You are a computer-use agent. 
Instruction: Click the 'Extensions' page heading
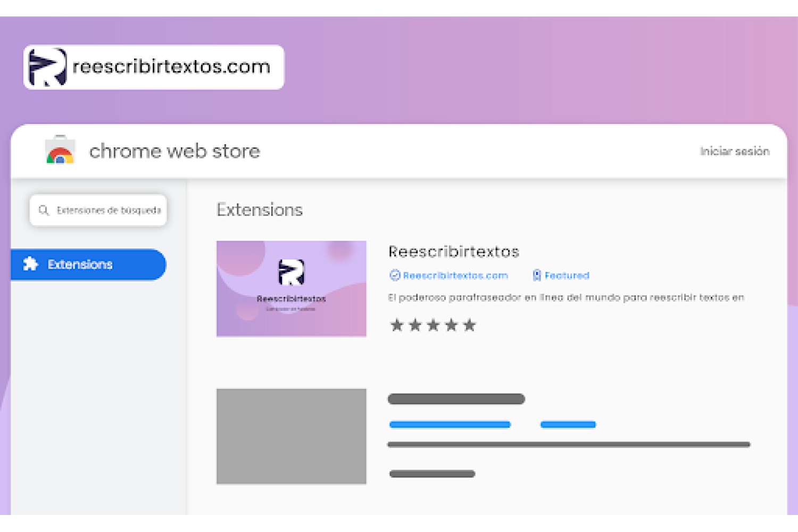pos(260,210)
